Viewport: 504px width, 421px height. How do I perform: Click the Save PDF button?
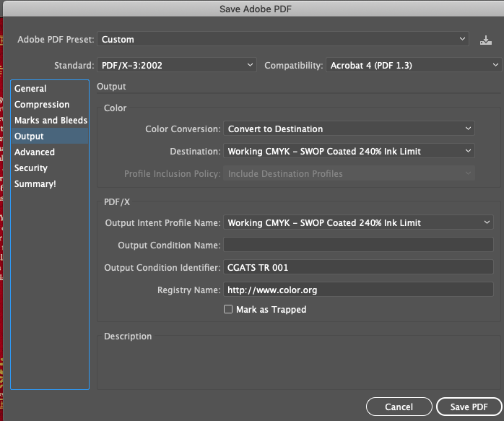469,407
